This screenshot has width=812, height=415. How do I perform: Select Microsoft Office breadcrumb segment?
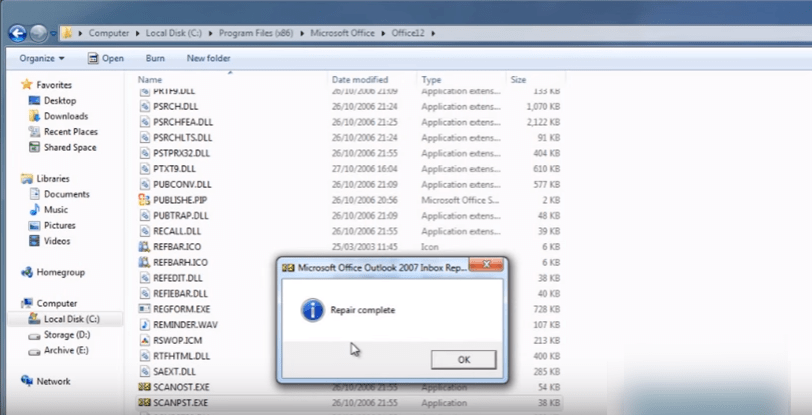pos(342,33)
